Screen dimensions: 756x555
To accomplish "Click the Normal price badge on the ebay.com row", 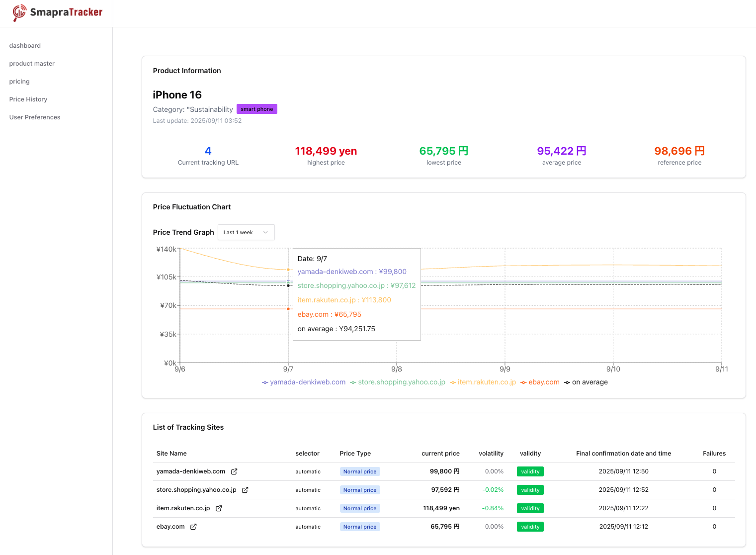I will click(x=360, y=527).
